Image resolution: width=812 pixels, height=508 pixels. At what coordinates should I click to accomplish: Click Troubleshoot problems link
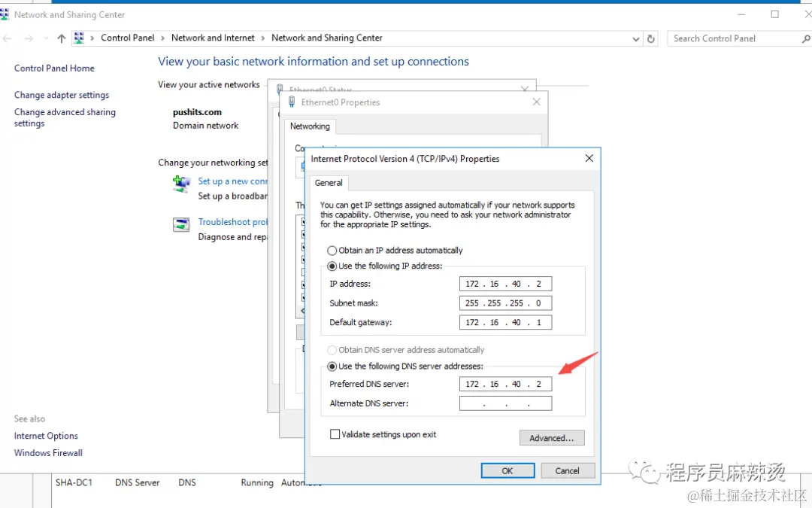pyautogui.click(x=232, y=222)
